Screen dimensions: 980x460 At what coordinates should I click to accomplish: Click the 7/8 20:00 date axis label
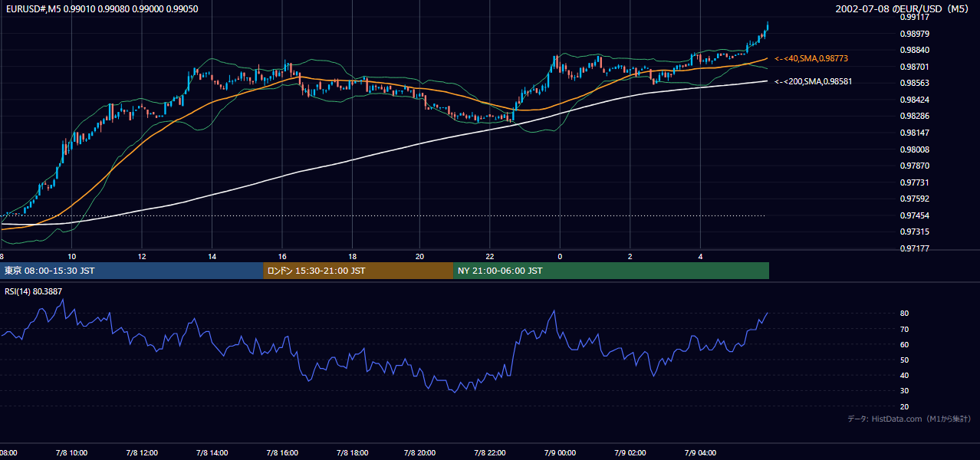[x=420, y=453]
